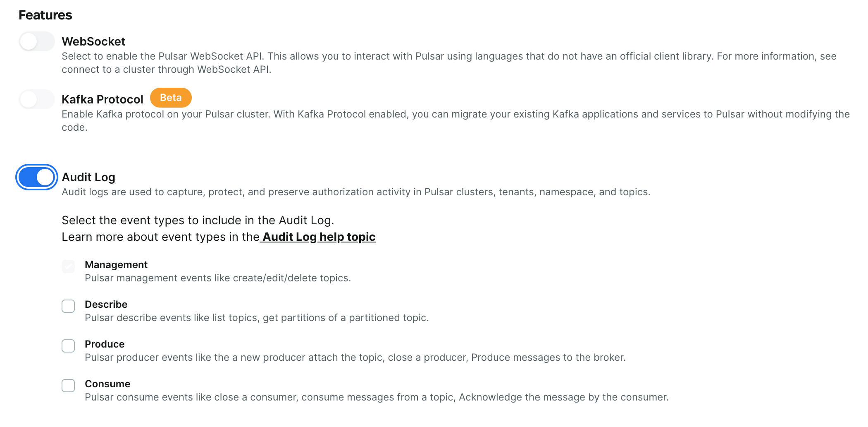Click the Describe label text
Viewport: 868px width, 427px height.
[106, 304]
